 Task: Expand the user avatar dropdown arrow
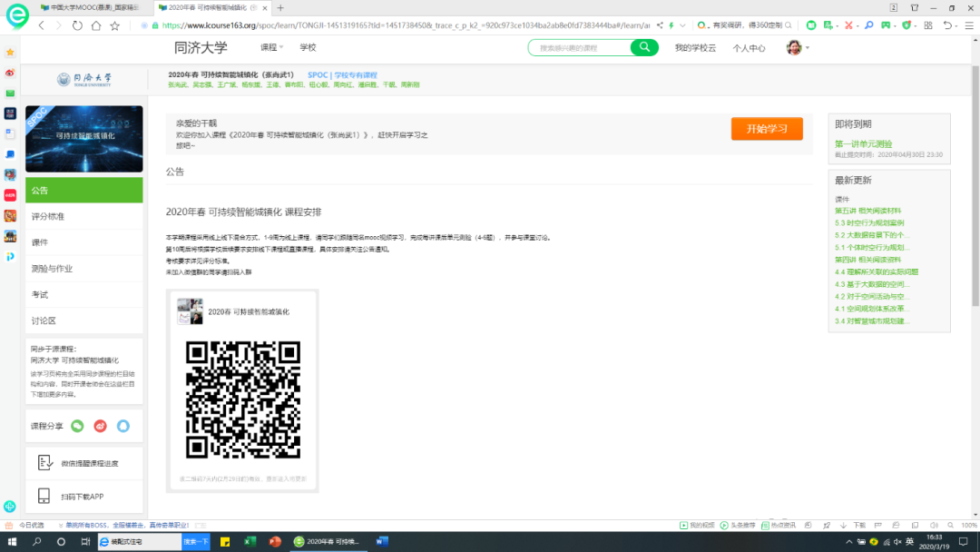click(807, 48)
